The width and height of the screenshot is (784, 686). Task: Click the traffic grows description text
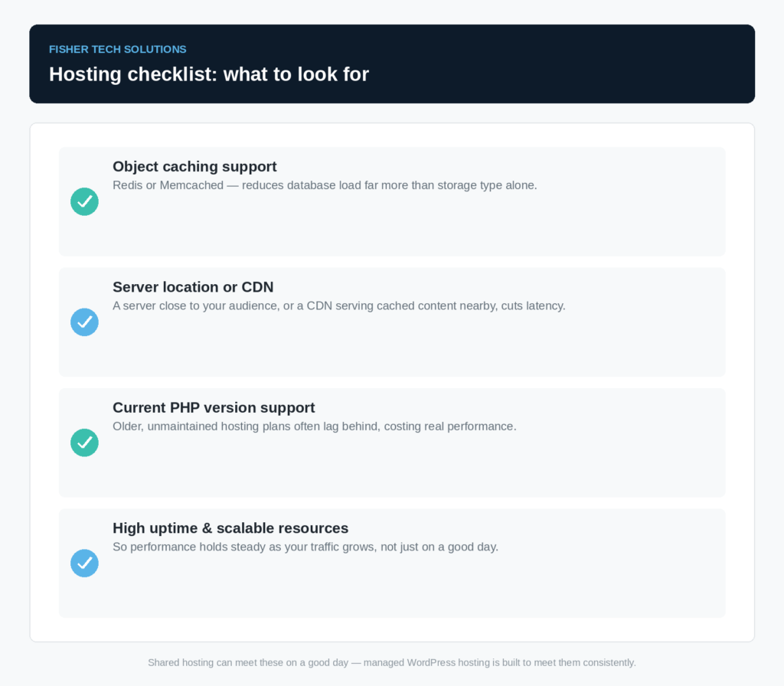coord(305,547)
